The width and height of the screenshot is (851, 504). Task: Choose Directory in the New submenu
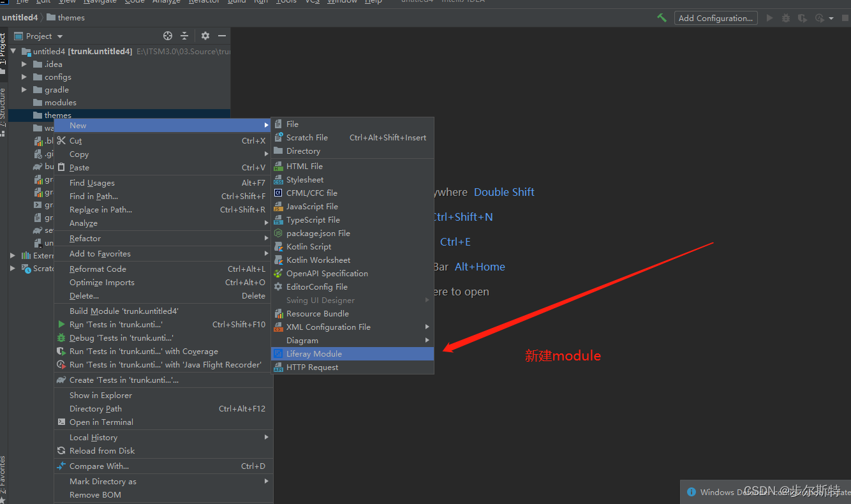353,151
